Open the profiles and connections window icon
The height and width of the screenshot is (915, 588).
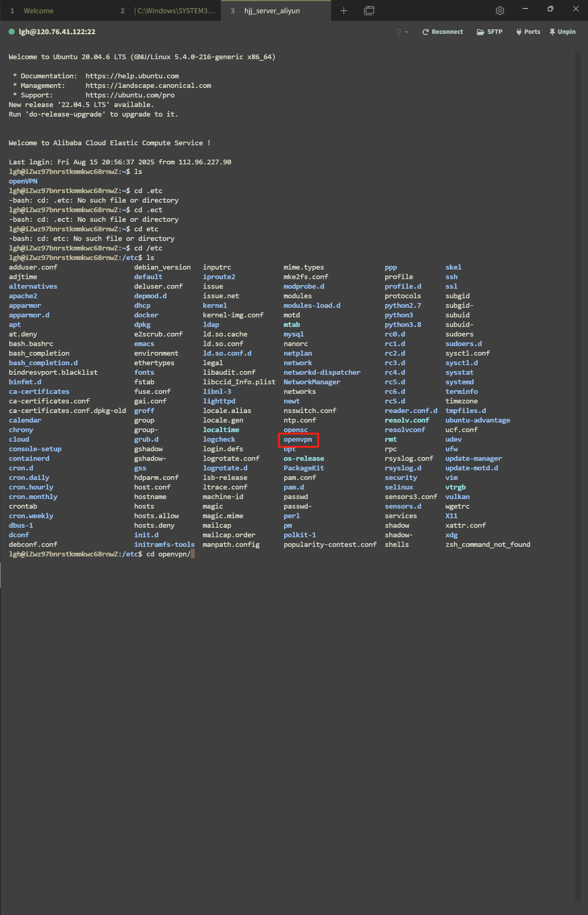pos(369,11)
